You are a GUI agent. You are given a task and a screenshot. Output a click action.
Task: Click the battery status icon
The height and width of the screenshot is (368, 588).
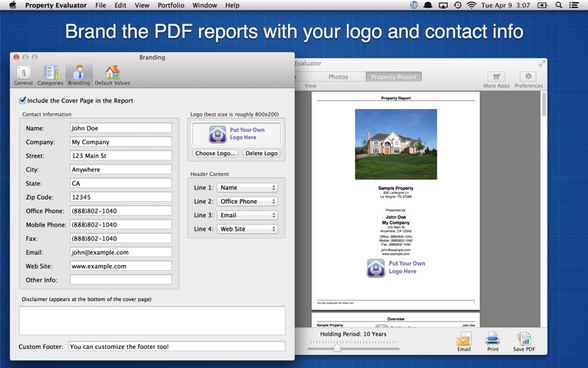(542, 5)
